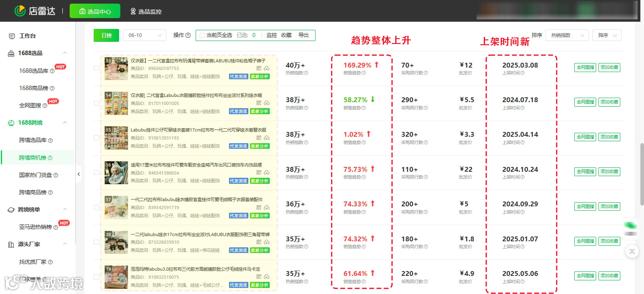The image size is (644, 294).
Task: Click the help icon next to 跨境选品库
Action: (x=50, y=140)
